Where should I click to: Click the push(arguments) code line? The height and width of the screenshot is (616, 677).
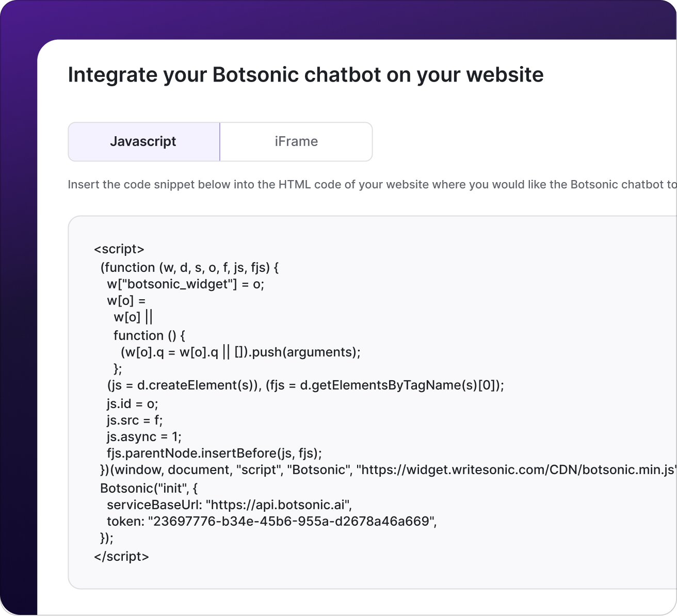240,352
